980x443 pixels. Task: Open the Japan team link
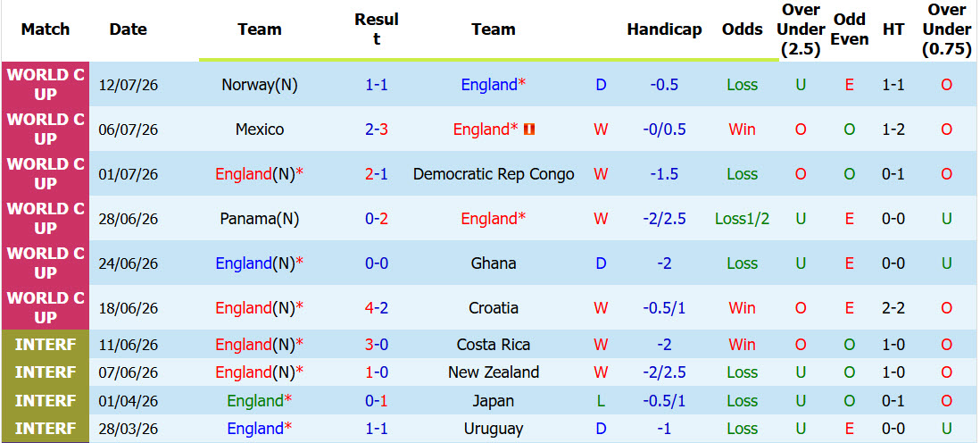[x=494, y=400]
